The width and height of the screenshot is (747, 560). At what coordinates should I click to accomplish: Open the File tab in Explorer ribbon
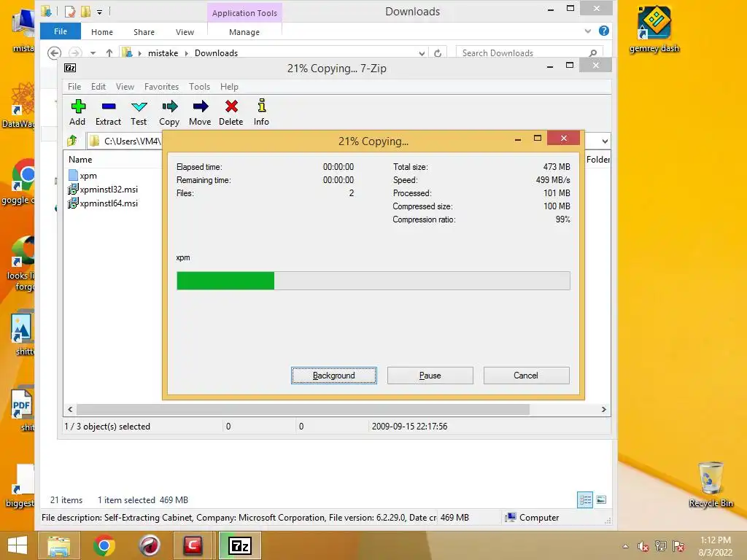coord(61,31)
